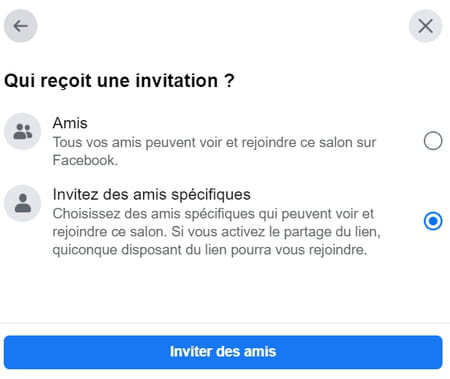The width and height of the screenshot is (450, 379).
Task: Select the Invitez des amis spécifiques radio button
Action: coord(433,221)
